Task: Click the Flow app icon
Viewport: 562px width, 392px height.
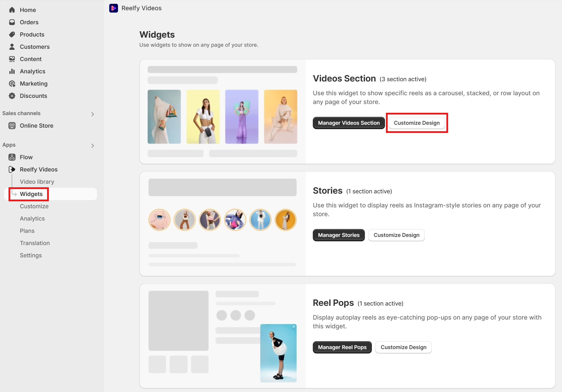Action: click(x=12, y=157)
